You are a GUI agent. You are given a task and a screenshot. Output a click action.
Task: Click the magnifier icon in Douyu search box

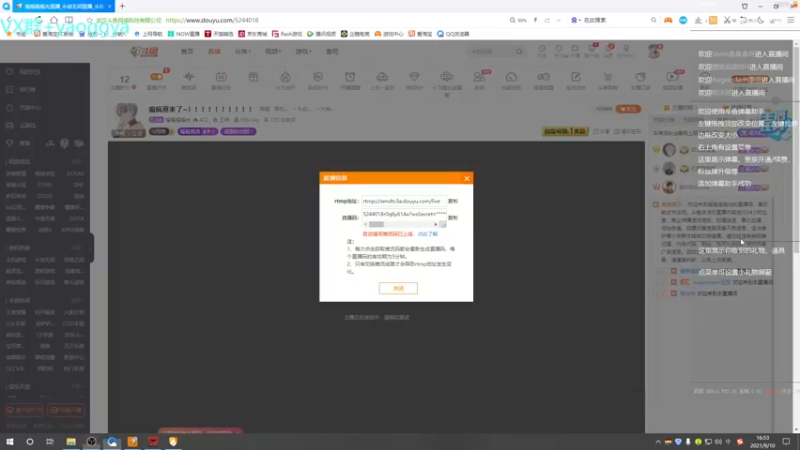[x=519, y=52]
